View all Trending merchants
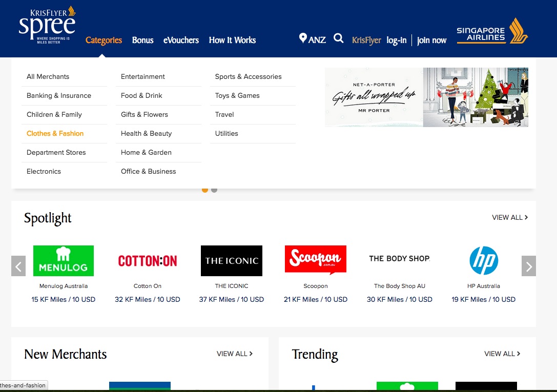Viewport: 557px width, 392px height. coord(502,354)
